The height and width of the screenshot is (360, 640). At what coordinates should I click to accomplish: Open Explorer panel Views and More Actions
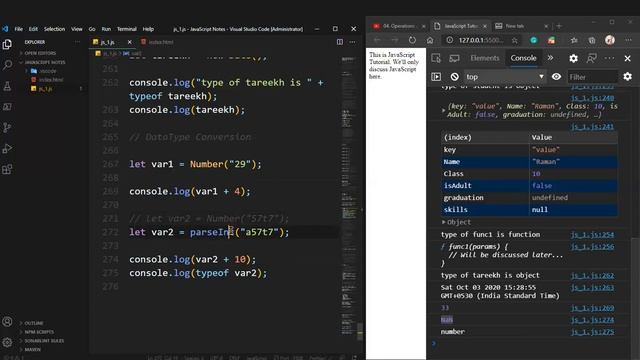[x=77, y=42]
